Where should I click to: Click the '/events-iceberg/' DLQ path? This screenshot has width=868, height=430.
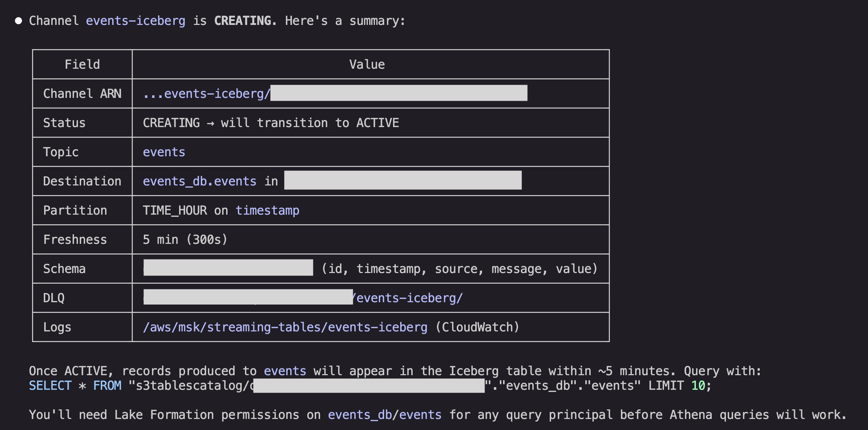tap(408, 298)
